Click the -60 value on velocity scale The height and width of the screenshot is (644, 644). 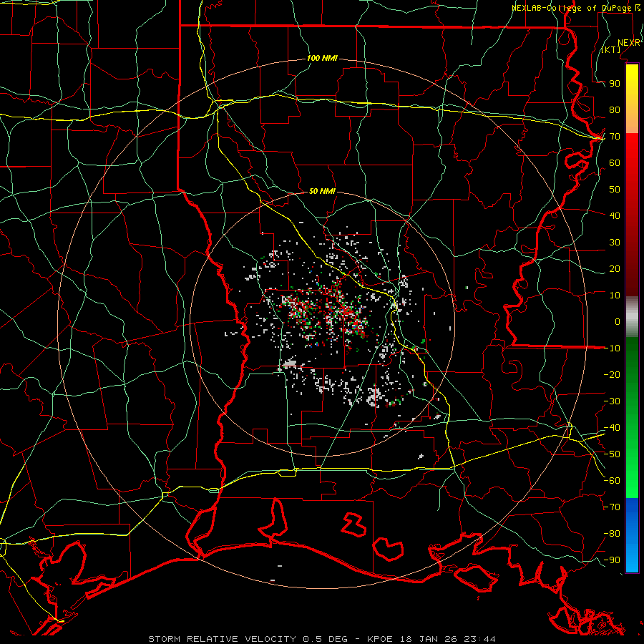point(612,481)
